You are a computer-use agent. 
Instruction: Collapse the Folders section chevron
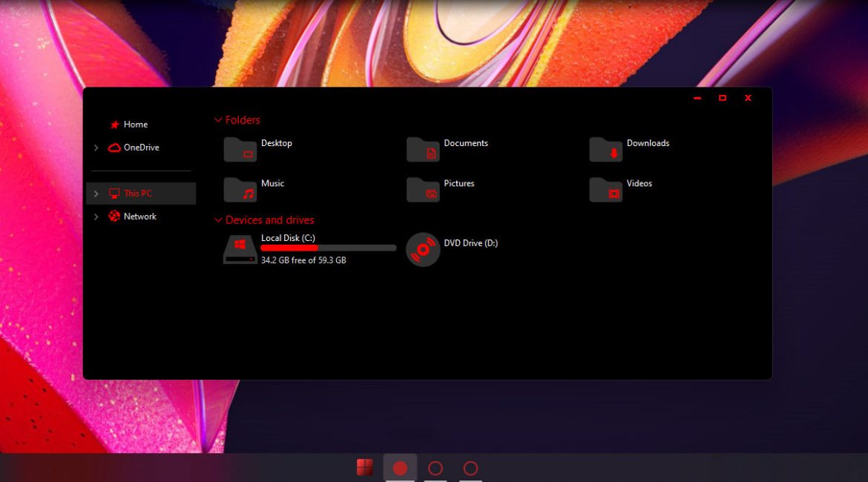pos(218,120)
